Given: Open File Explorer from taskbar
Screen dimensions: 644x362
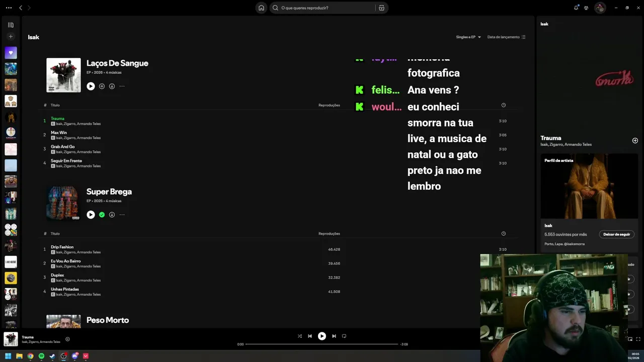Looking at the screenshot, I should [x=19, y=356].
